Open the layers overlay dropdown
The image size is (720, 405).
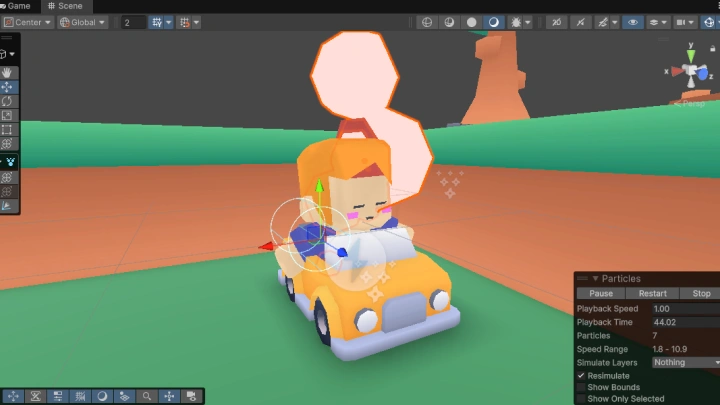[658, 22]
